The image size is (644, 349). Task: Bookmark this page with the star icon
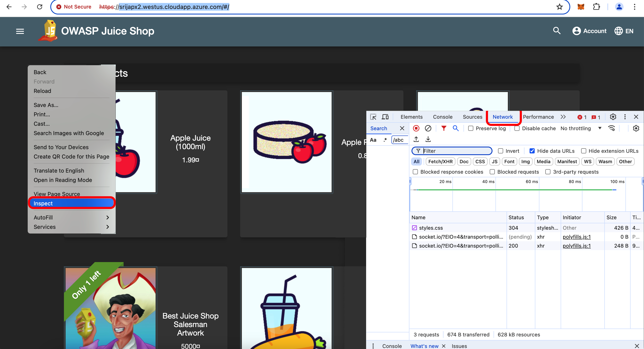click(x=559, y=7)
